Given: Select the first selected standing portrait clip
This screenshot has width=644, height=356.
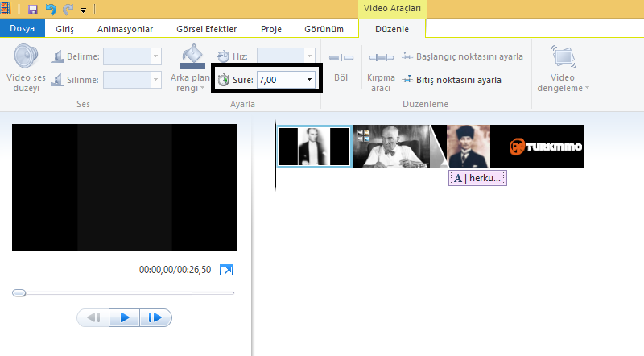Looking at the screenshot, I should (x=314, y=147).
